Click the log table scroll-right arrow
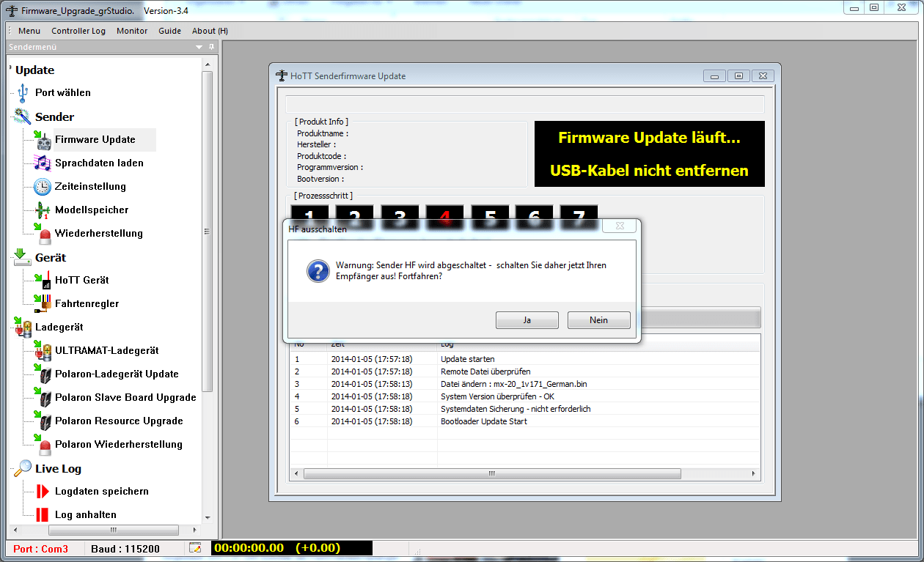The height and width of the screenshot is (562, 924). pyautogui.click(x=755, y=474)
